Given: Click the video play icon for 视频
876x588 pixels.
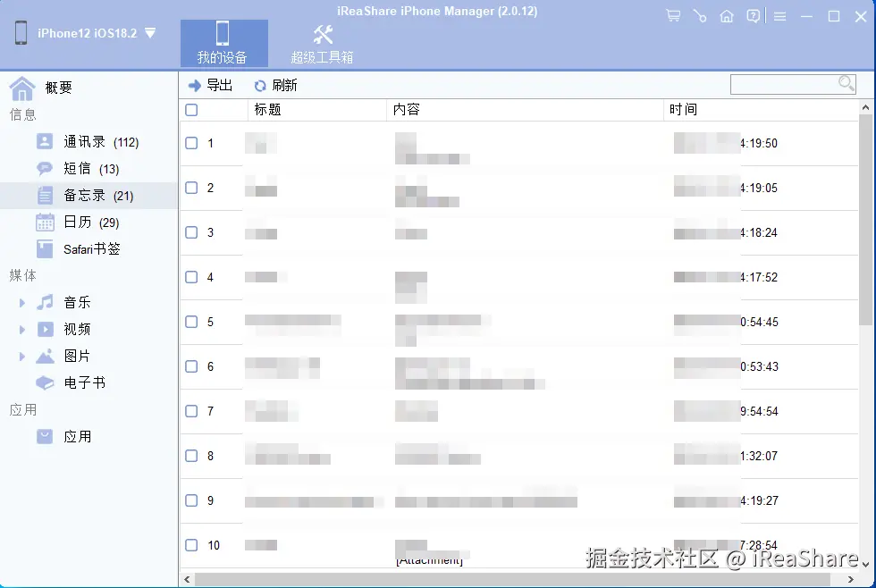Looking at the screenshot, I should pos(46,329).
